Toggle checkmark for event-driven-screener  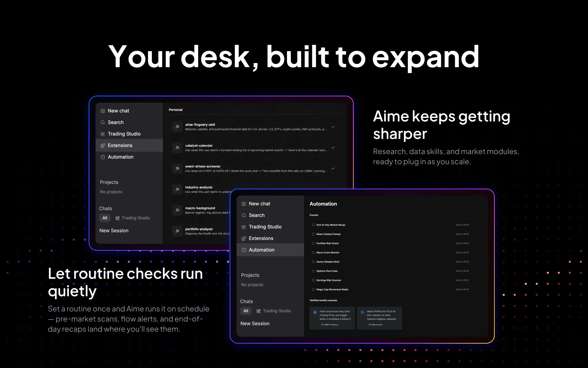(333, 168)
